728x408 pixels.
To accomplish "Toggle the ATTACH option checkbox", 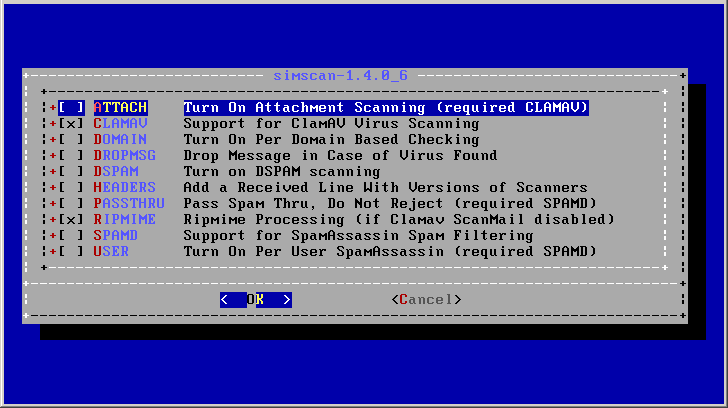I will tap(71, 108).
